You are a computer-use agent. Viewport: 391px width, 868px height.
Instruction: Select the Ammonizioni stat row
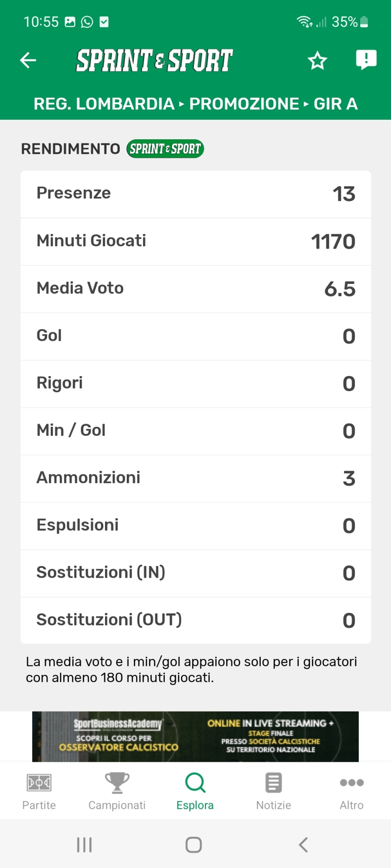tap(195, 478)
